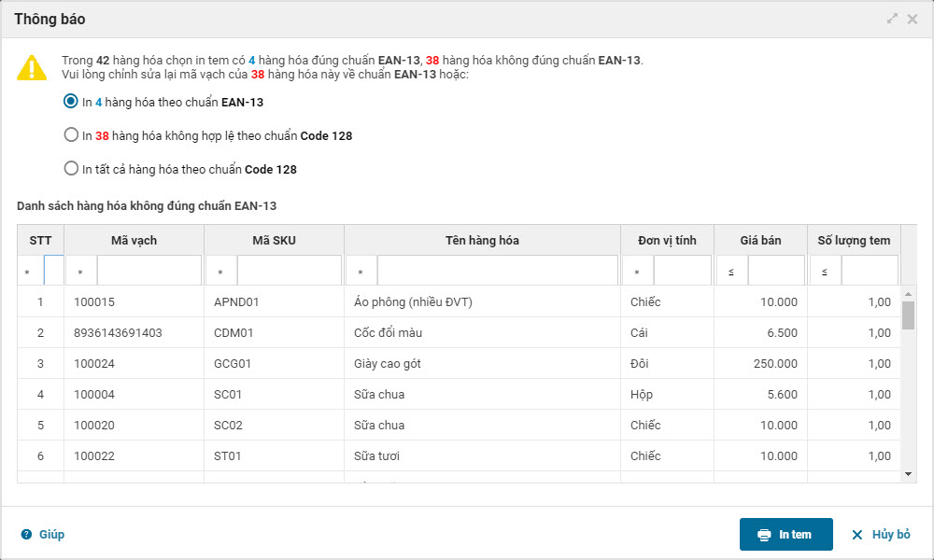This screenshot has width=934, height=560.
Task: Sort by the Mã SKU column header
Action: (x=274, y=240)
